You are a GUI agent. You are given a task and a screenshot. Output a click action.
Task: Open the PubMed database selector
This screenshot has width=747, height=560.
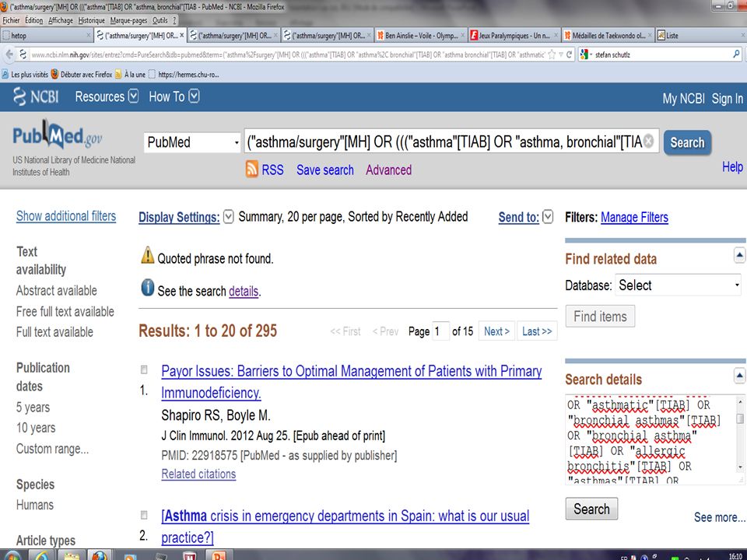192,142
